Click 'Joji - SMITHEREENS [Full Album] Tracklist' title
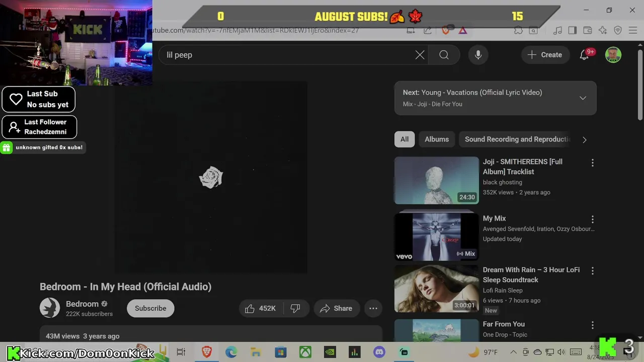 [x=523, y=166]
